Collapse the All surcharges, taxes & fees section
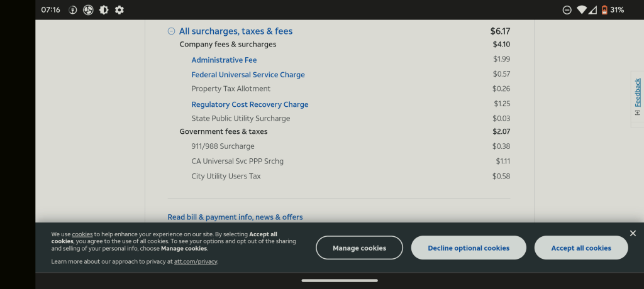This screenshot has width=644, height=289. [171, 31]
